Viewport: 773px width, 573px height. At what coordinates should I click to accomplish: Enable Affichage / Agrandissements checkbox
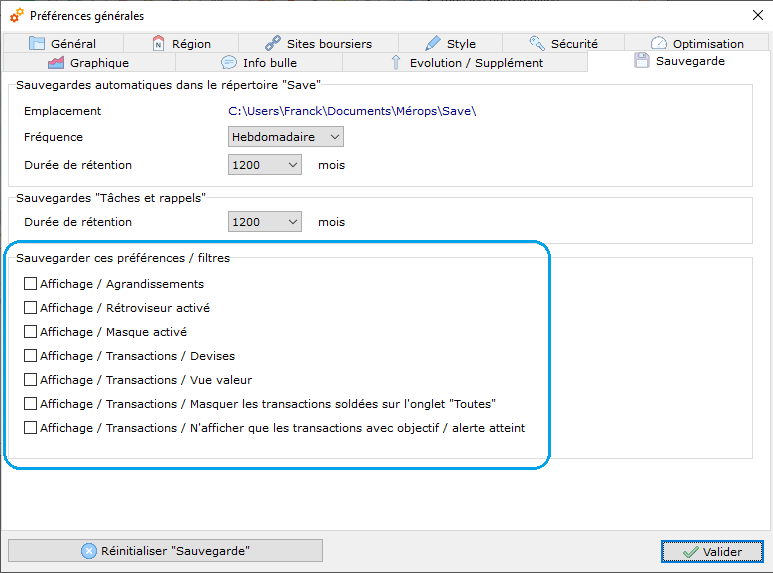tap(31, 284)
